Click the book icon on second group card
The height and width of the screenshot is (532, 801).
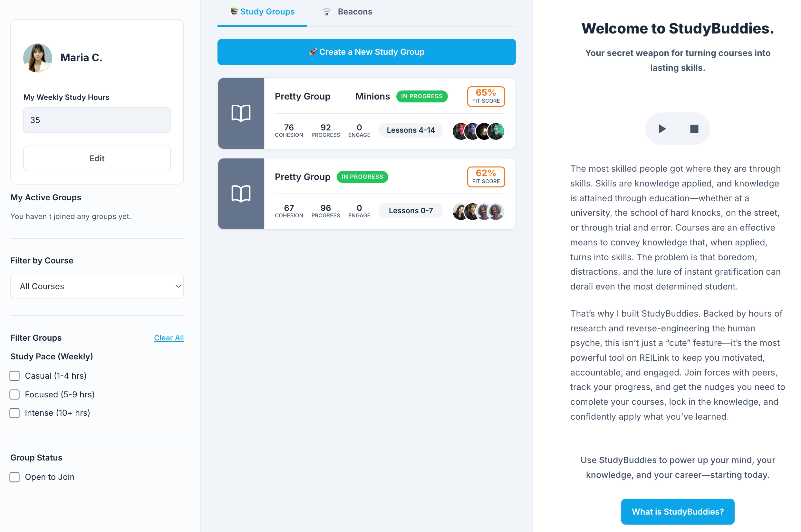coord(241,194)
